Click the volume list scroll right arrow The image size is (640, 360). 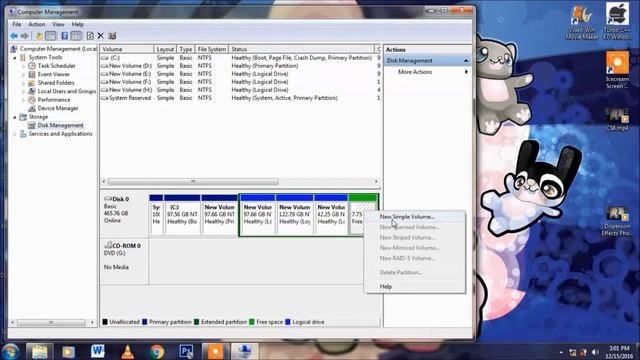pos(376,182)
